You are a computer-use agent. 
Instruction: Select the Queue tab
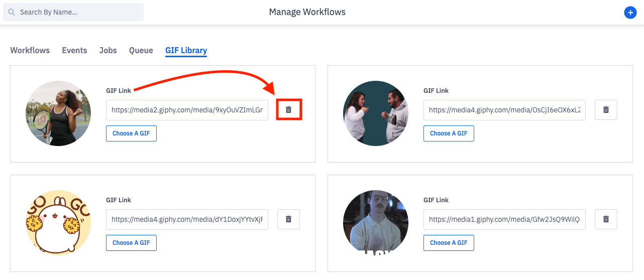pyautogui.click(x=141, y=50)
